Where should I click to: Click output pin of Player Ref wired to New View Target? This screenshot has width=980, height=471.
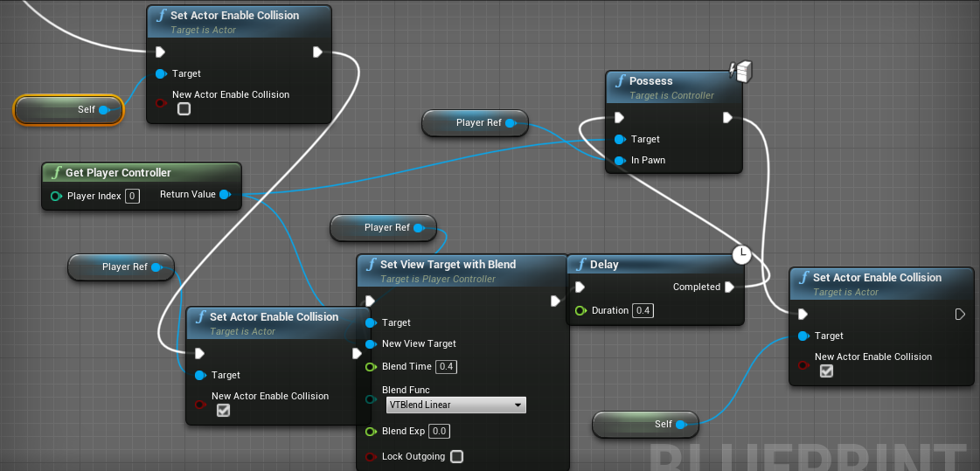point(418,228)
